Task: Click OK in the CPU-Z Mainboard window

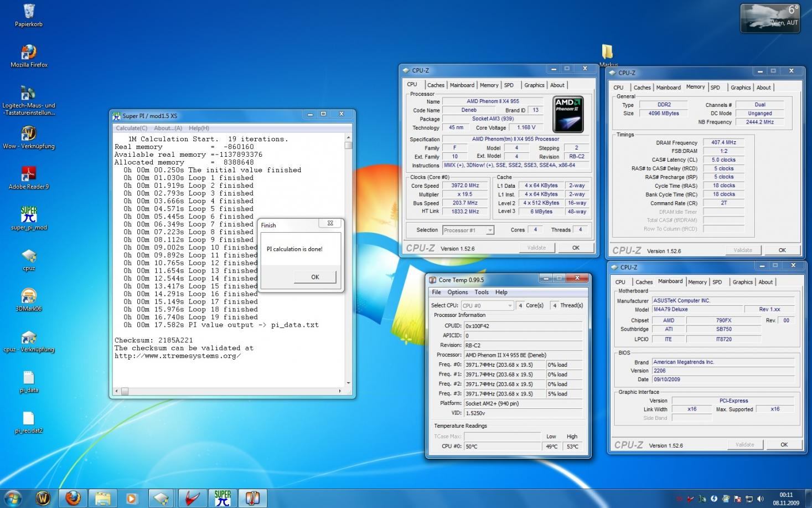Action: click(783, 444)
